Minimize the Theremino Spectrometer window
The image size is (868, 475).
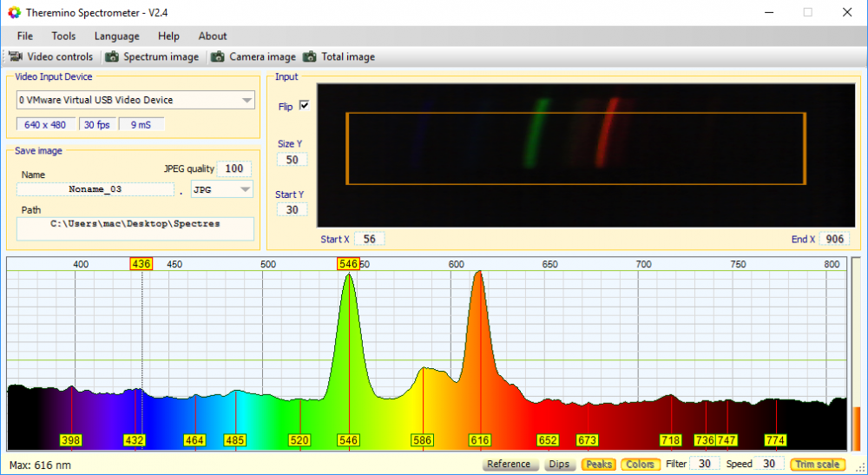[769, 12]
